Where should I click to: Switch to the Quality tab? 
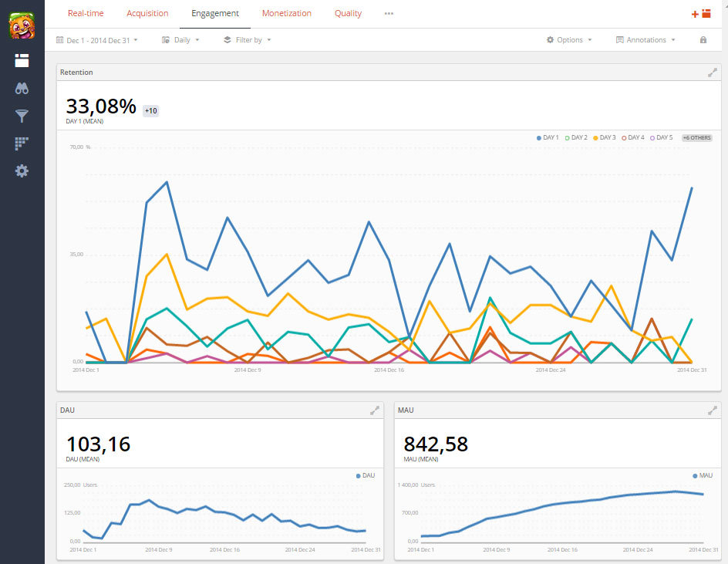click(348, 13)
